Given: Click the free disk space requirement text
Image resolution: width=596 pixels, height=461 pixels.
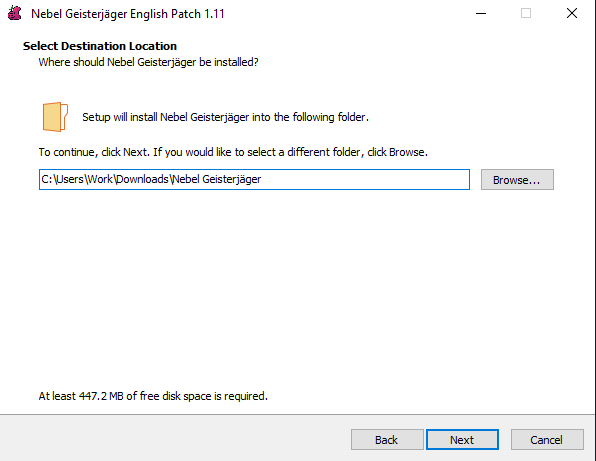Looking at the screenshot, I should coord(153,396).
